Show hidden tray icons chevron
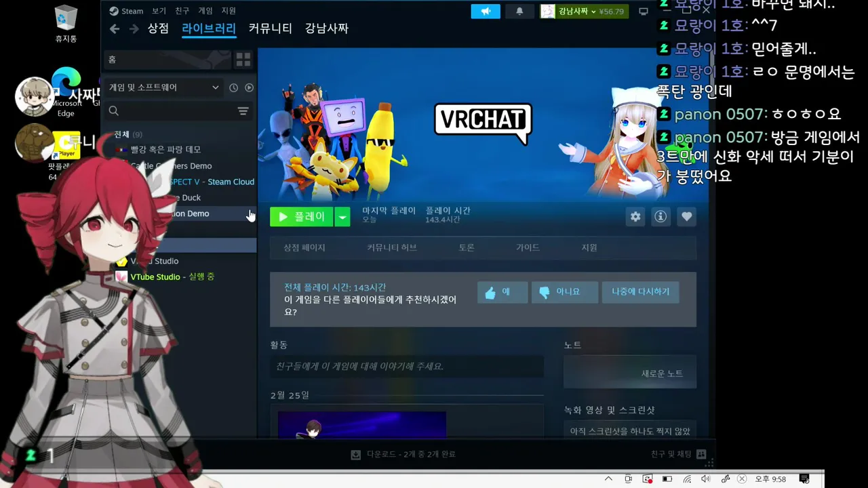868x488 pixels. (609, 479)
